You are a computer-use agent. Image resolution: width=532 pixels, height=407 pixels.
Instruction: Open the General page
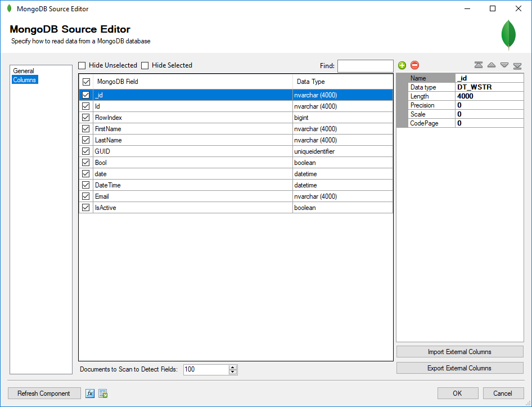[x=24, y=71]
